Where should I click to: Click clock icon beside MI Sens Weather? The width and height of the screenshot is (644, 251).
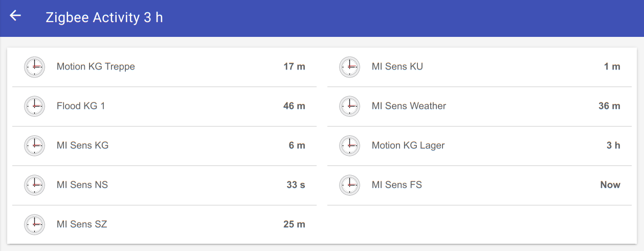350,107
